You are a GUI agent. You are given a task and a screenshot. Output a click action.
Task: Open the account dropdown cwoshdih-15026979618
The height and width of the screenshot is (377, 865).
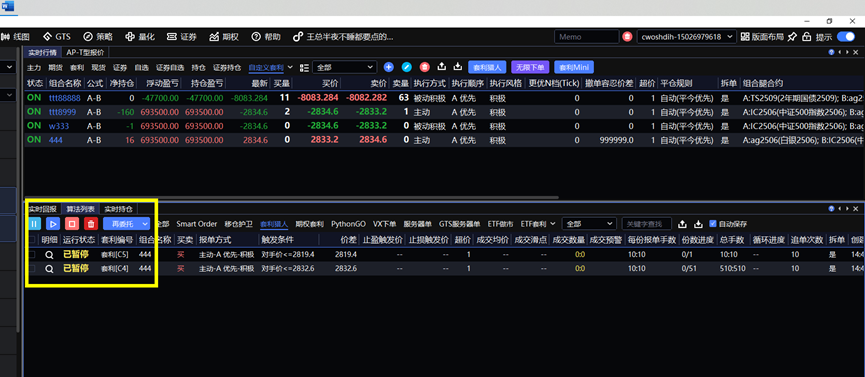686,37
